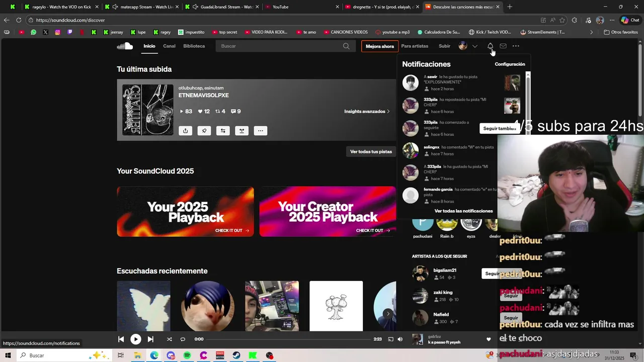Image resolution: width=644 pixels, height=362 pixels.
Task: Open Spotify from the taskbar
Action: tap(187, 355)
